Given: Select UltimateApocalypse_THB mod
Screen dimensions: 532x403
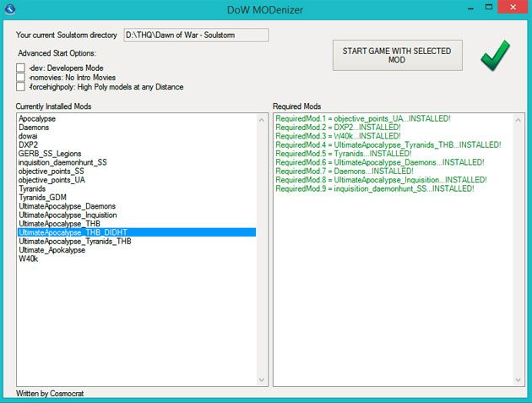Looking at the screenshot, I should [61, 223].
